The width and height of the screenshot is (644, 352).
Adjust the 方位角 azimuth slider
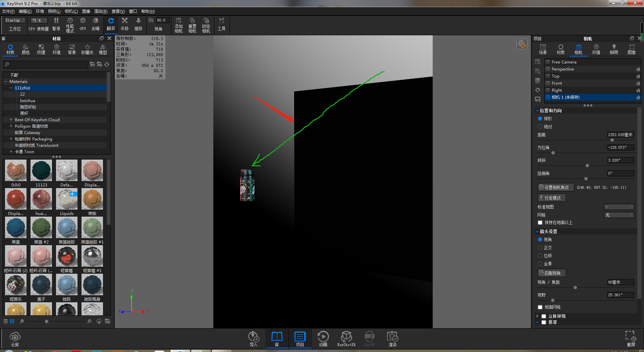tap(553, 153)
